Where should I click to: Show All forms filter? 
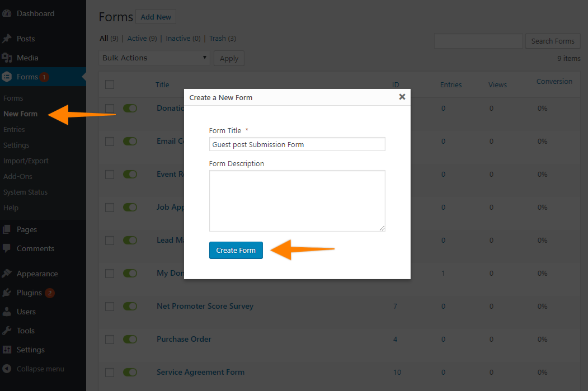(104, 38)
